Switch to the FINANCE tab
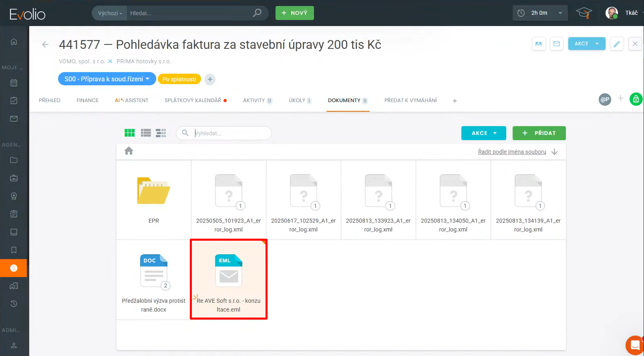The height and width of the screenshot is (356, 644). coord(87,101)
